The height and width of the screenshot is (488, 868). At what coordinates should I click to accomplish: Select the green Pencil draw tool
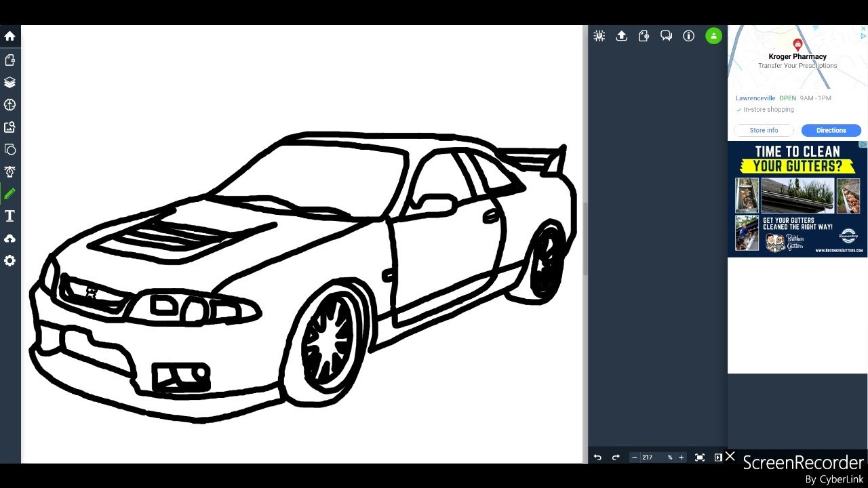(9, 194)
